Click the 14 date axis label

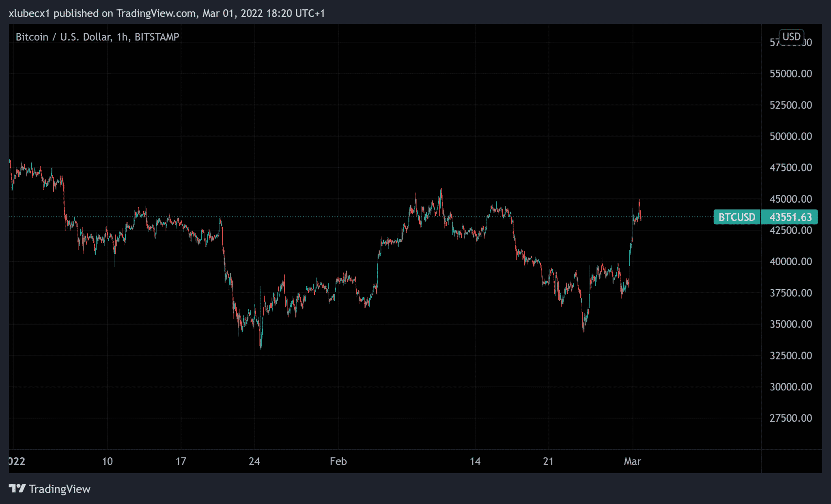coord(475,461)
